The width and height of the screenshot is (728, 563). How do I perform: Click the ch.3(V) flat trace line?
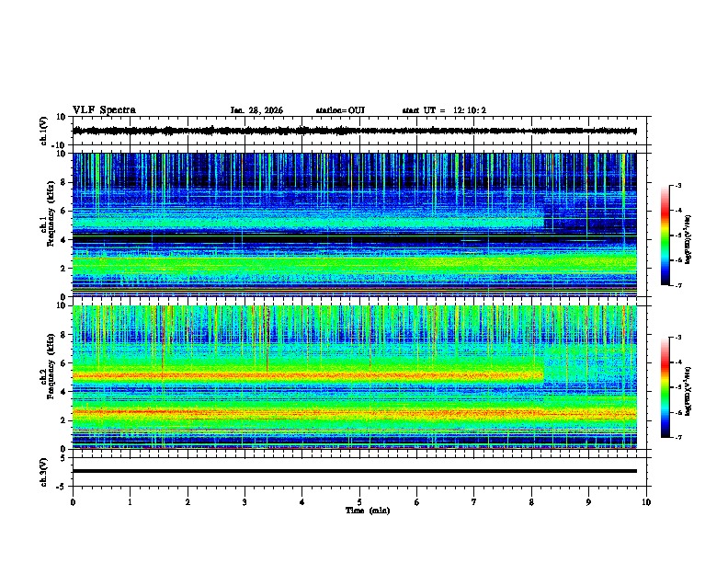point(354,471)
